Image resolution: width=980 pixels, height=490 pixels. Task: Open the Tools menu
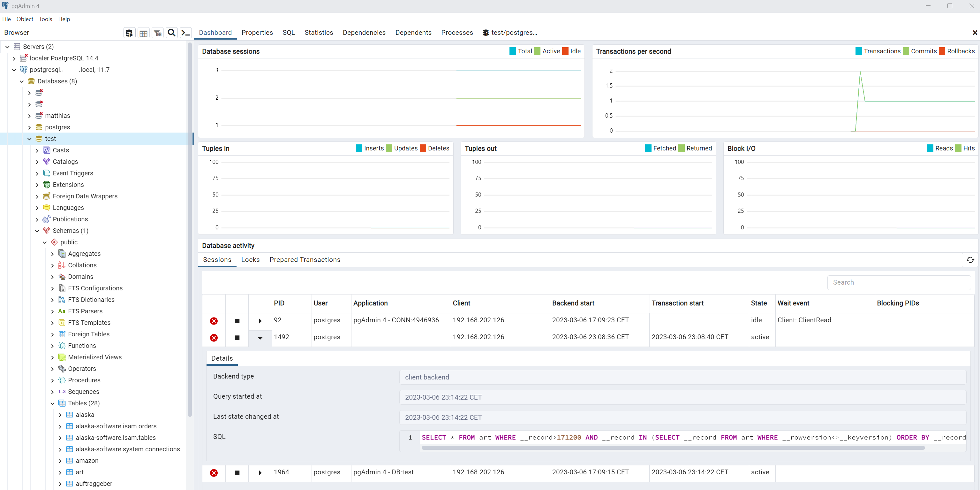(45, 19)
